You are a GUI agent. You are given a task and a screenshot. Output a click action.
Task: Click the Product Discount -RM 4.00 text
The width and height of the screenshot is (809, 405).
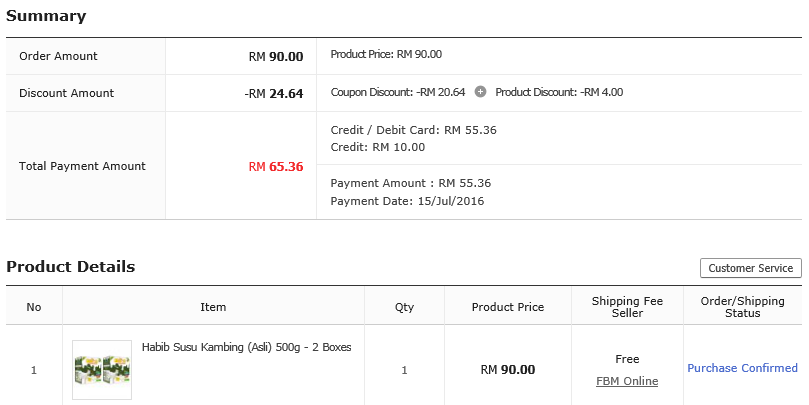pyautogui.click(x=559, y=92)
